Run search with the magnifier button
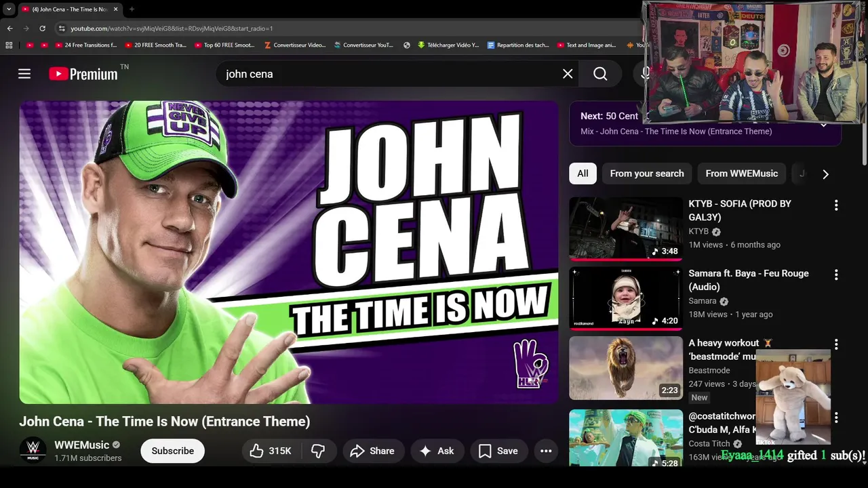868x488 pixels. click(x=600, y=74)
